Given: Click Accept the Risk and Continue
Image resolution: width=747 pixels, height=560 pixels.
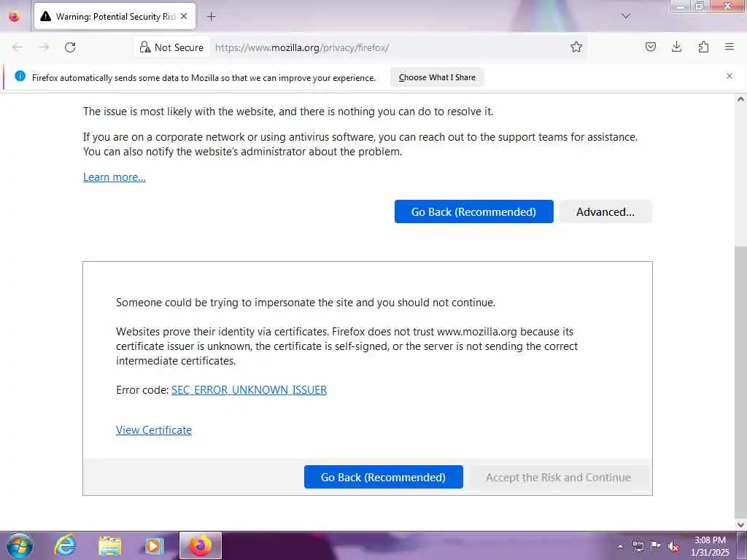Looking at the screenshot, I should pos(558,477).
